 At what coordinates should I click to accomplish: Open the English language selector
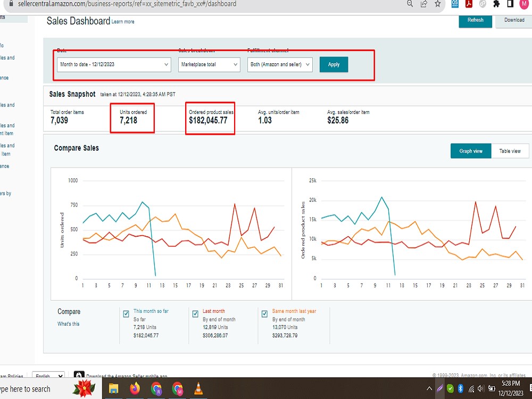click(x=48, y=375)
